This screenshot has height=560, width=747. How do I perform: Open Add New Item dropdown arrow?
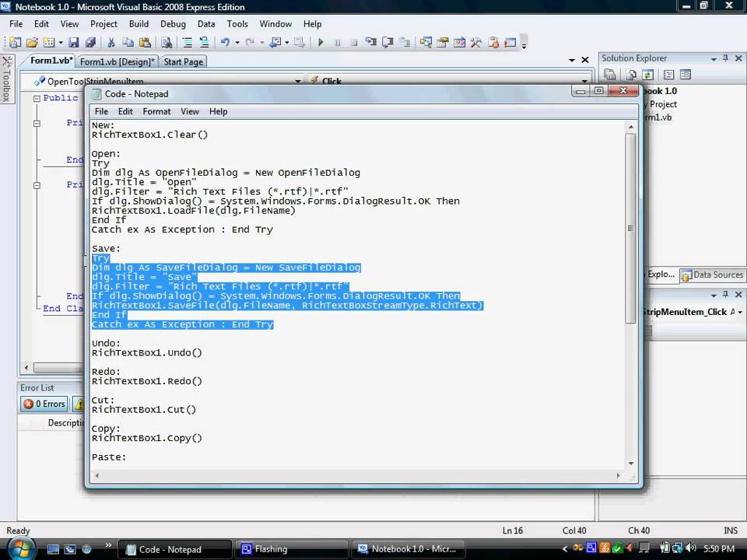[61, 42]
